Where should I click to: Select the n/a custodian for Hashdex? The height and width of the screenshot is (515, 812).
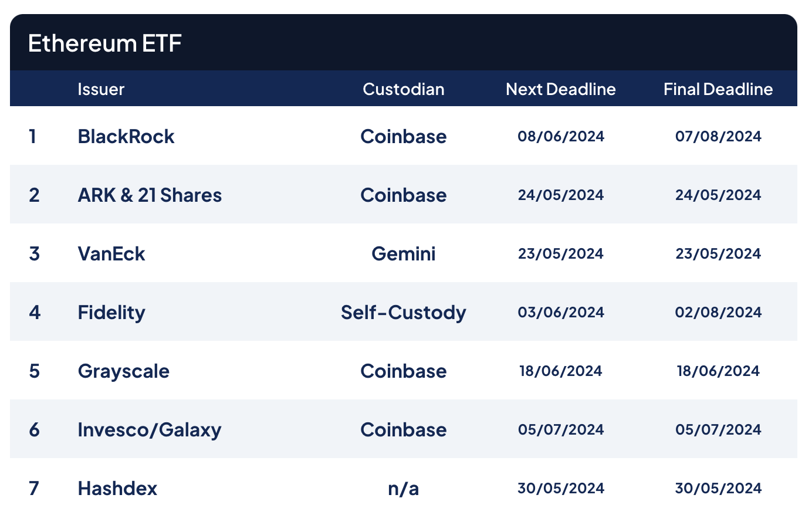tap(403, 489)
